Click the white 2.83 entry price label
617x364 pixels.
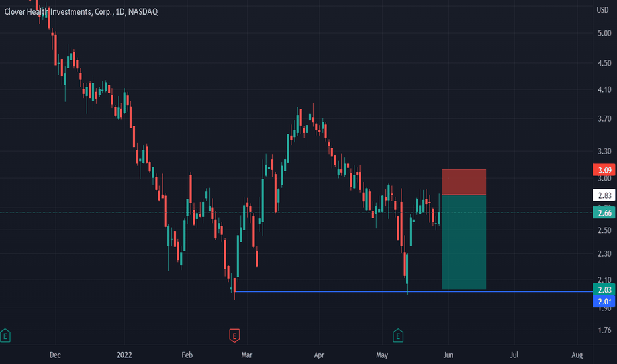(604, 195)
